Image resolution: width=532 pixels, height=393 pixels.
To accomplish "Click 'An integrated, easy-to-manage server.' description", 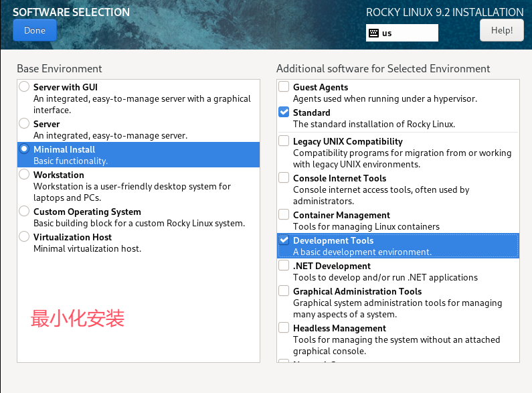I will point(110,135).
